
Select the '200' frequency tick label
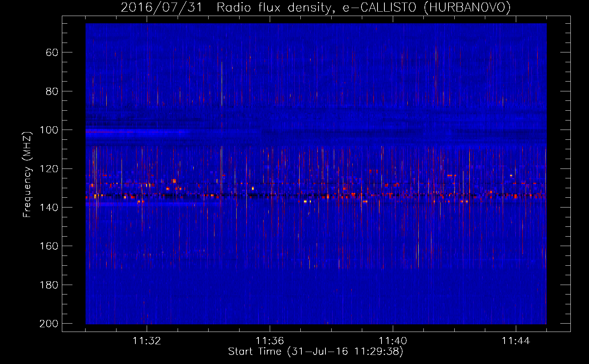[49, 324]
